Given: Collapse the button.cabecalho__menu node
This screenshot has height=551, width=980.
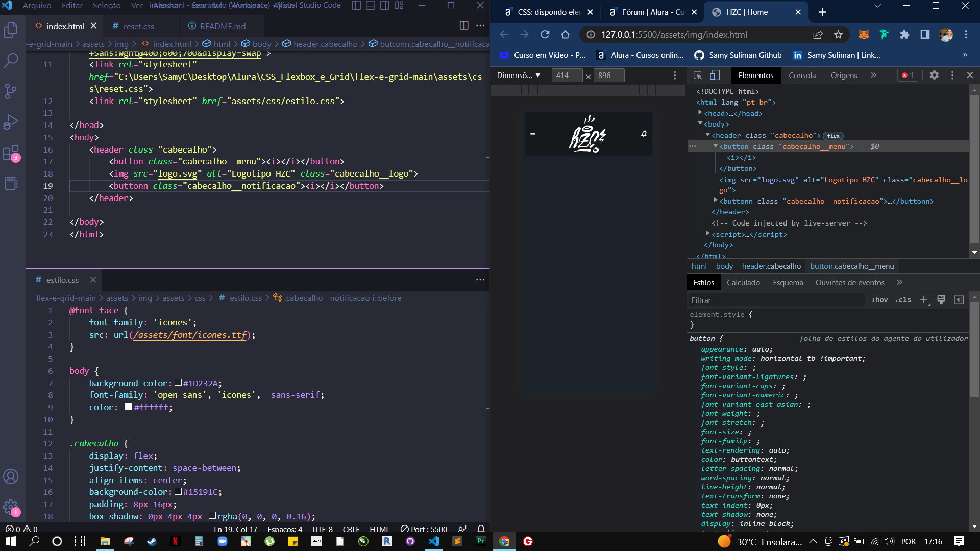Looking at the screenshot, I should (716, 146).
